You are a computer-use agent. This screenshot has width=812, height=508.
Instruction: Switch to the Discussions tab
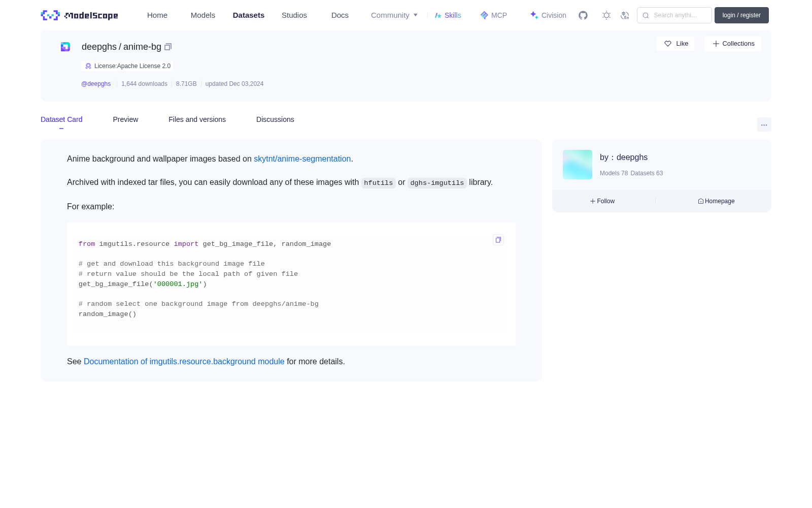point(275,119)
